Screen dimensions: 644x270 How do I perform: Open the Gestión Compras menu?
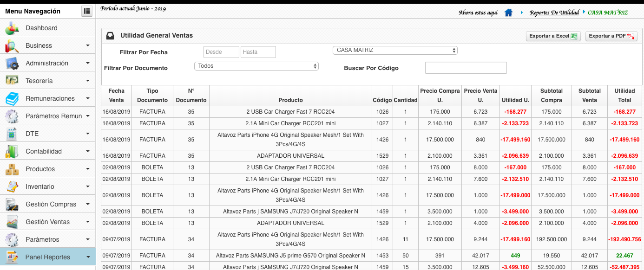point(51,205)
